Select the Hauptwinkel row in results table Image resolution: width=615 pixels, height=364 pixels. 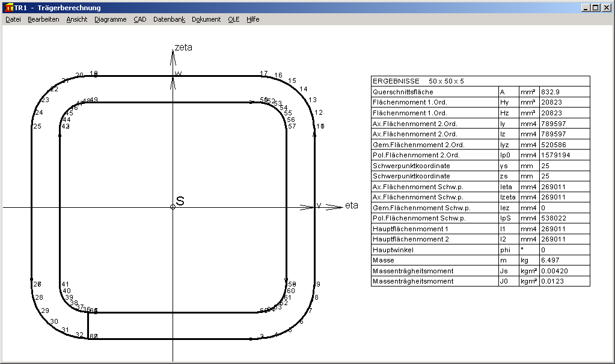434,249
